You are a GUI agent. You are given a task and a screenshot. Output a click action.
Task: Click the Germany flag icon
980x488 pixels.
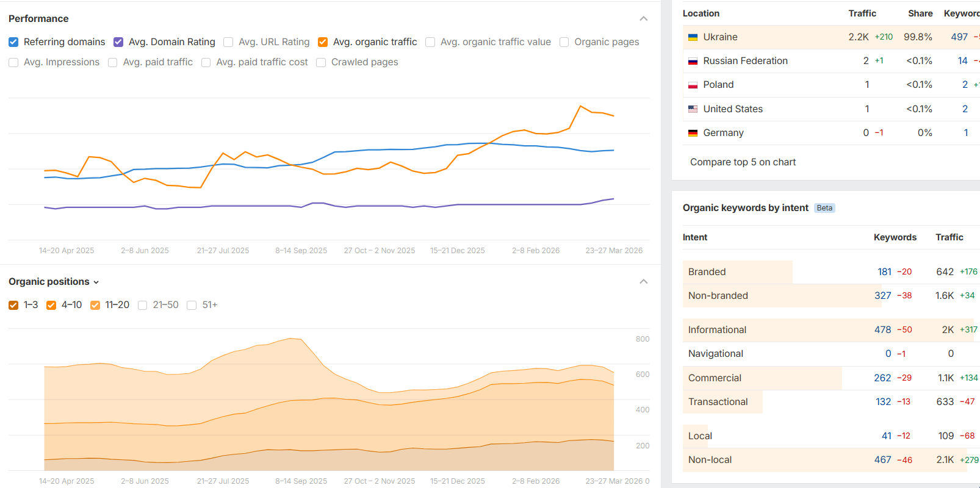click(x=693, y=133)
